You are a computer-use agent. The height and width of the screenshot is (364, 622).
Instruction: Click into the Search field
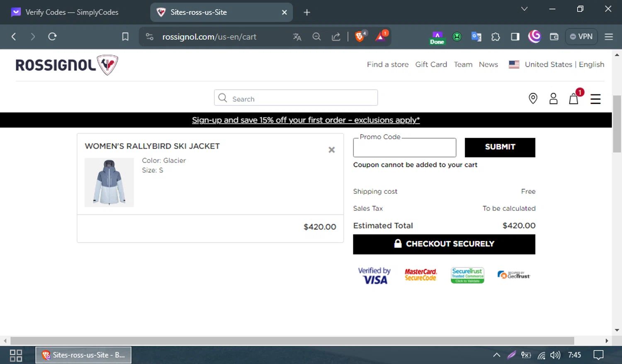[296, 98]
